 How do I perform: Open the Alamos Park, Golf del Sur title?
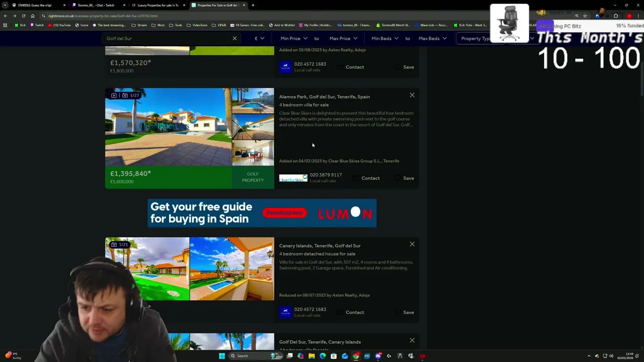[x=325, y=97]
